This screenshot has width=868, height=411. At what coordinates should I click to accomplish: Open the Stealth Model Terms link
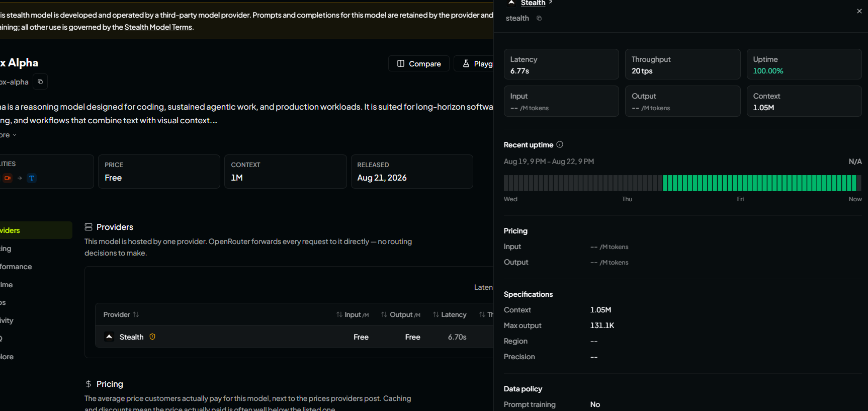tap(158, 27)
